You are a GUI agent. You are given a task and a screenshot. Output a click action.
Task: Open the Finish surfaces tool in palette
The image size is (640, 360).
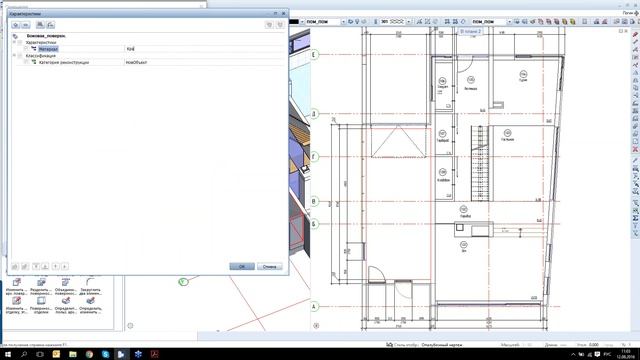point(41,301)
